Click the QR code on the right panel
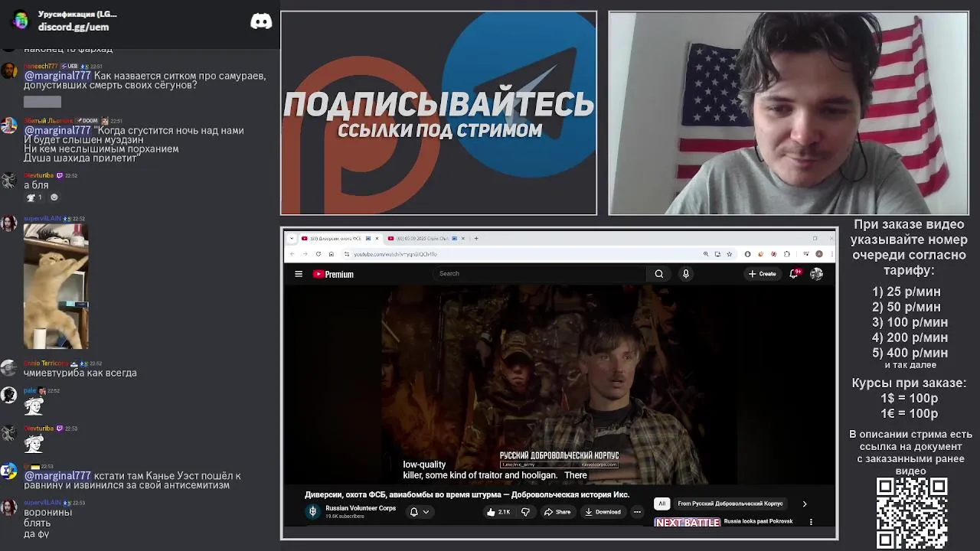The image size is (980, 551). (911, 513)
